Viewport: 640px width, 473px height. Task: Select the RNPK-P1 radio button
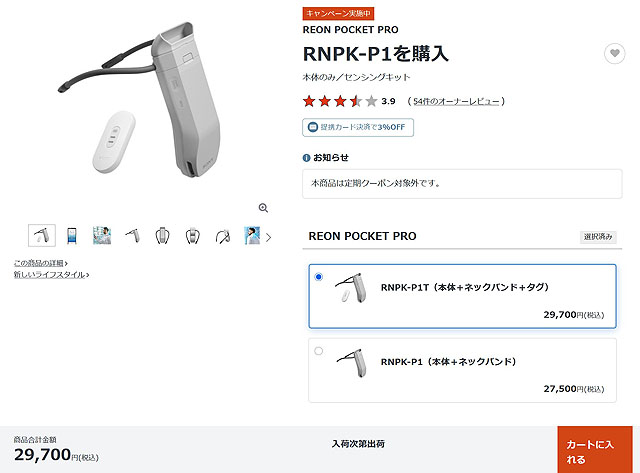(x=319, y=351)
